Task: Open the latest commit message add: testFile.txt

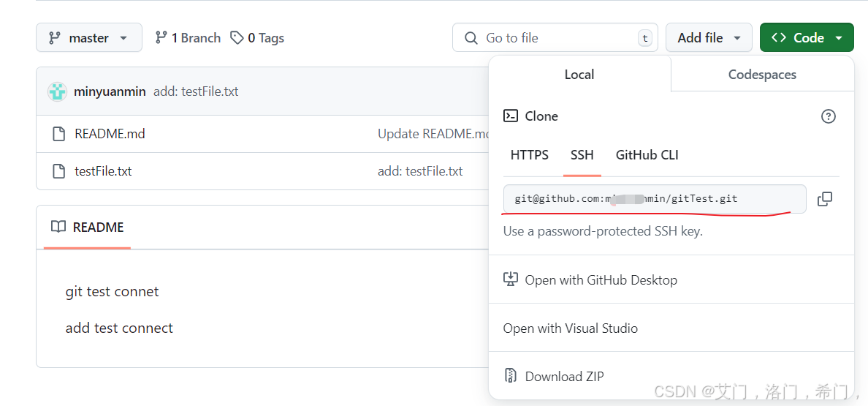Action: pyautogui.click(x=196, y=91)
